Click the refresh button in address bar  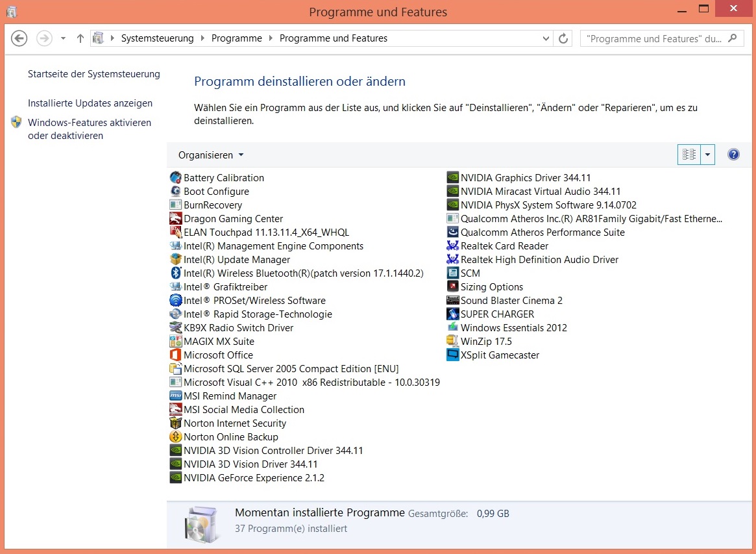(x=563, y=38)
